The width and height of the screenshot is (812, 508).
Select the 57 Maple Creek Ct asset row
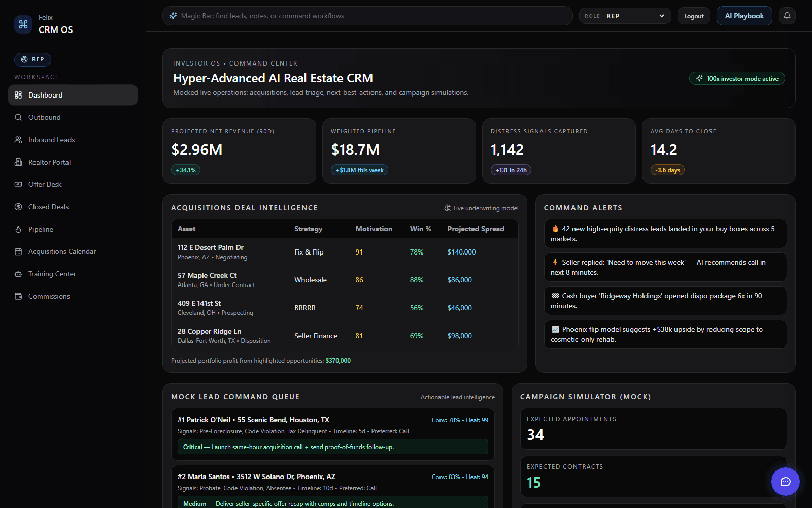pyautogui.click(x=345, y=280)
